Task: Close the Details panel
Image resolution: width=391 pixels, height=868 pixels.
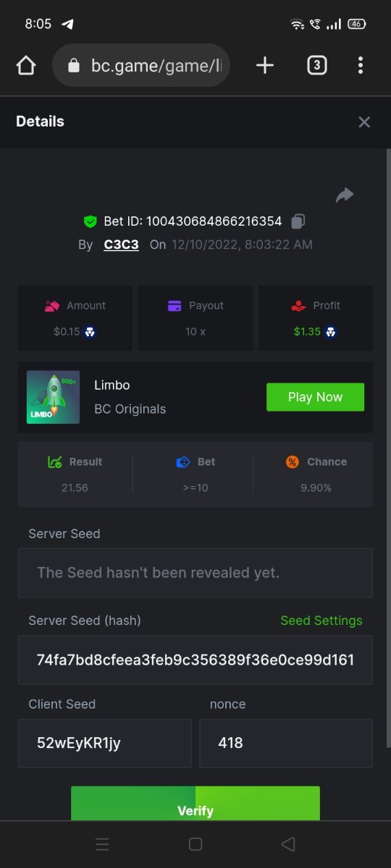Action: click(364, 122)
